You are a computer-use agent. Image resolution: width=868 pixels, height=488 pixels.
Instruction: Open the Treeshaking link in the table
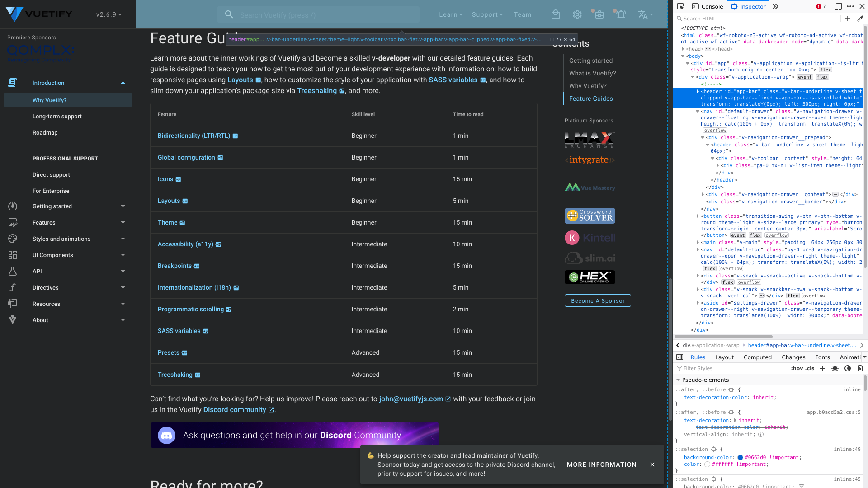click(x=175, y=375)
